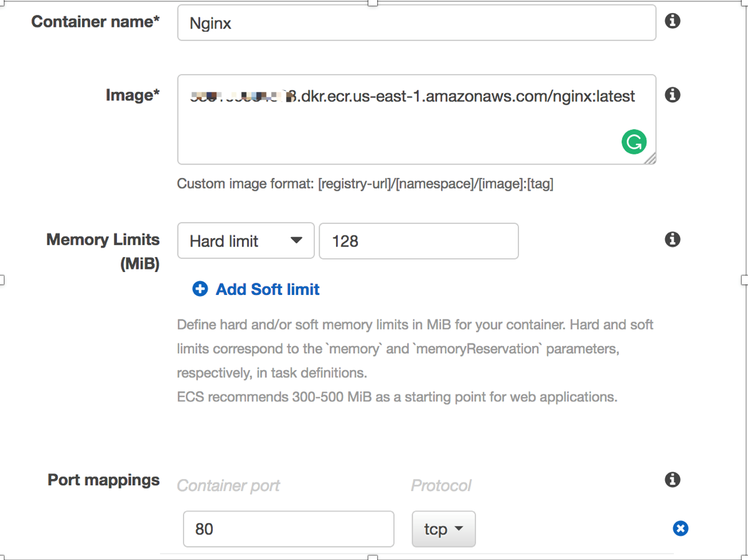Open the info icon beside Image field
This screenshot has height=560, width=748.
pos(672,95)
